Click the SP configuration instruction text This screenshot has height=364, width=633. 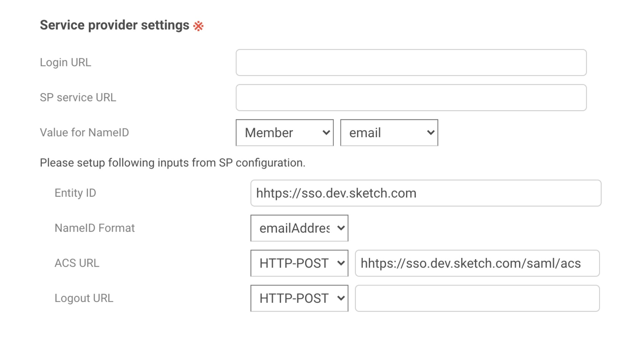(x=173, y=162)
